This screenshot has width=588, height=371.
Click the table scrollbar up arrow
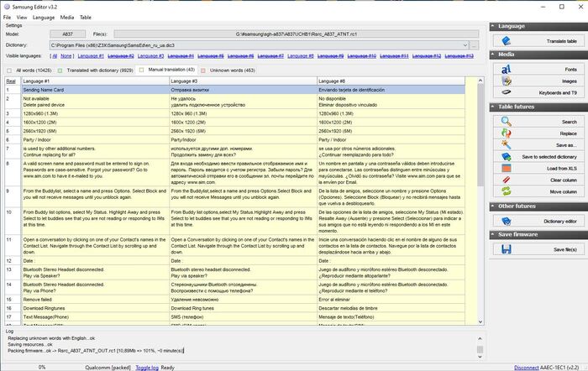[480, 81]
